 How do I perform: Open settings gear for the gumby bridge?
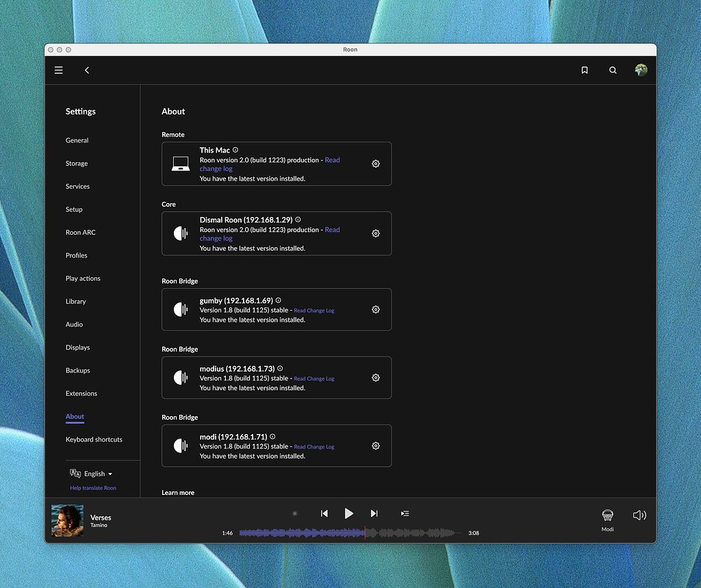point(376,309)
